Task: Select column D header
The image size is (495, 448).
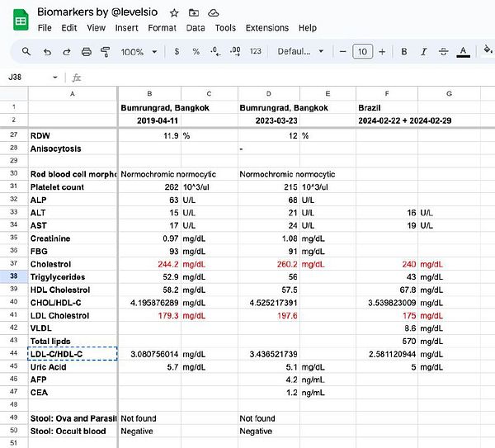Action: click(269, 94)
